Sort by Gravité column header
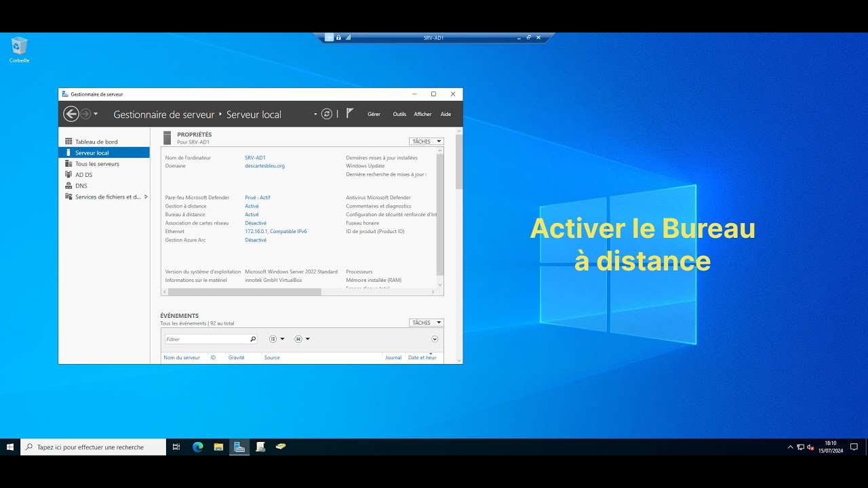The image size is (868, 488). pos(236,357)
